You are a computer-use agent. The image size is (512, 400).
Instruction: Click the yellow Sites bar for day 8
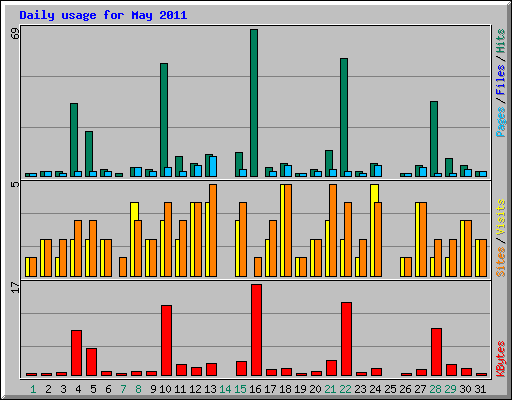click(x=134, y=239)
